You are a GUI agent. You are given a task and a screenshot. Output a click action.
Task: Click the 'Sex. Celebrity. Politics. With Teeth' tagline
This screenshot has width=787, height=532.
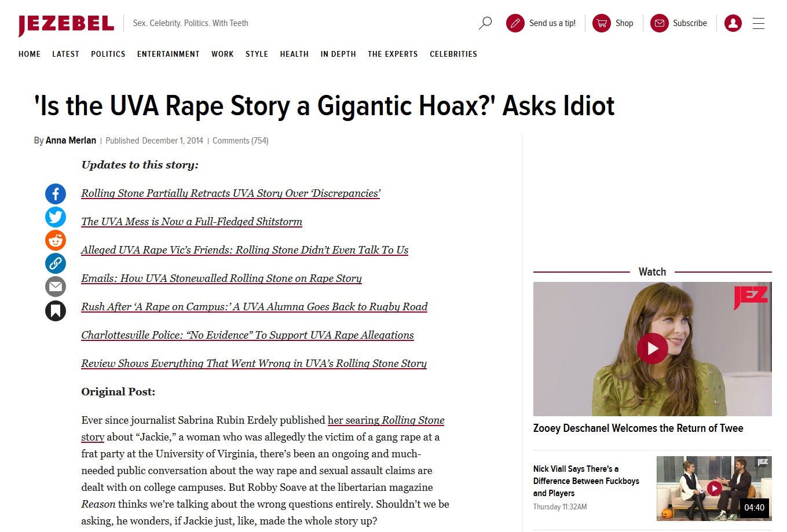pyautogui.click(x=191, y=23)
